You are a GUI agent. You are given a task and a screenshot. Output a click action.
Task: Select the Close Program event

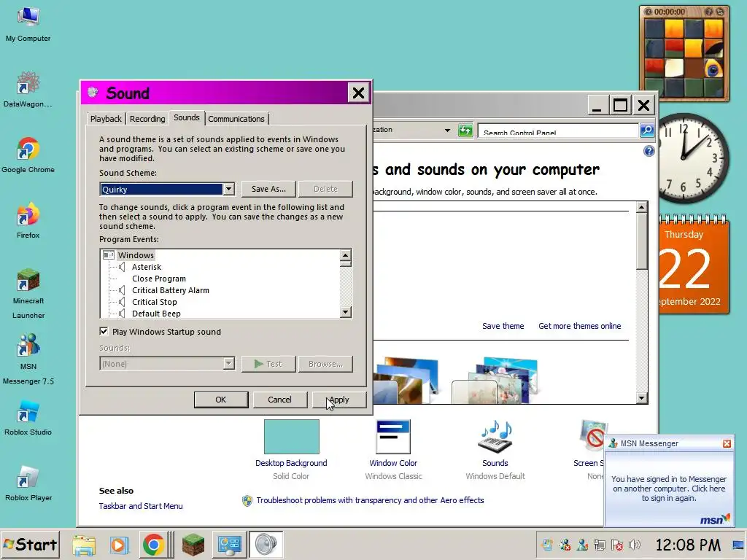[x=159, y=279]
